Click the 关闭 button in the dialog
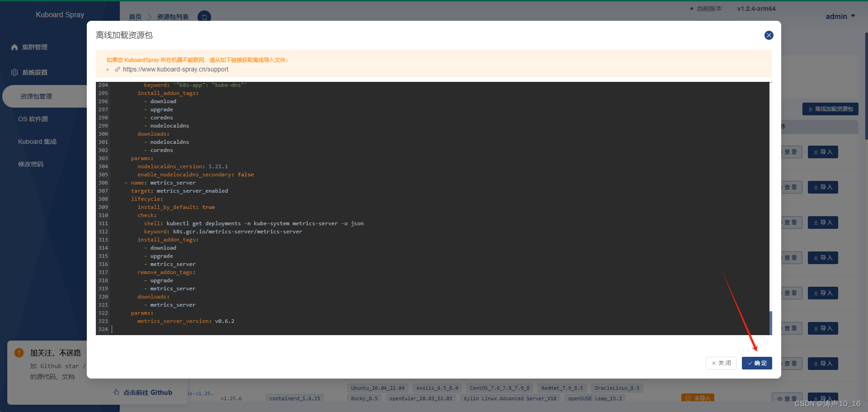Viewport: 868px width, 412px height. tap(721, 363)
